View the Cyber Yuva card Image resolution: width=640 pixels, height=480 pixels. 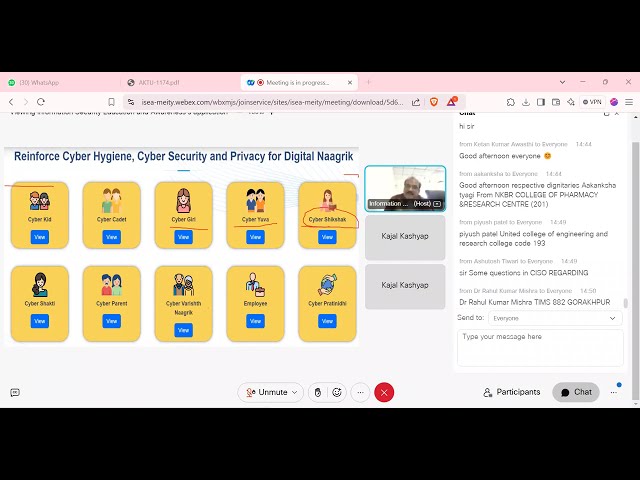point(256,237)
